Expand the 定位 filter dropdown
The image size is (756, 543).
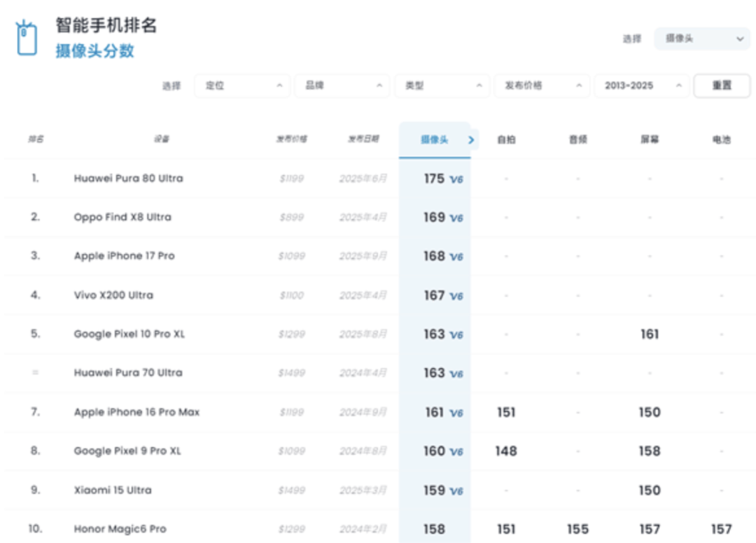click(242, 85)
